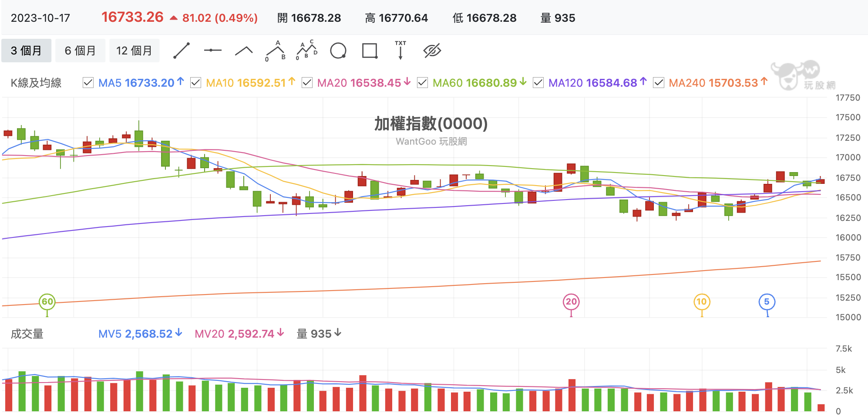The height and width of the screenshot is (420, 868).
Task: Select the horizontal line drawing tool
Action: pos(212,51)
